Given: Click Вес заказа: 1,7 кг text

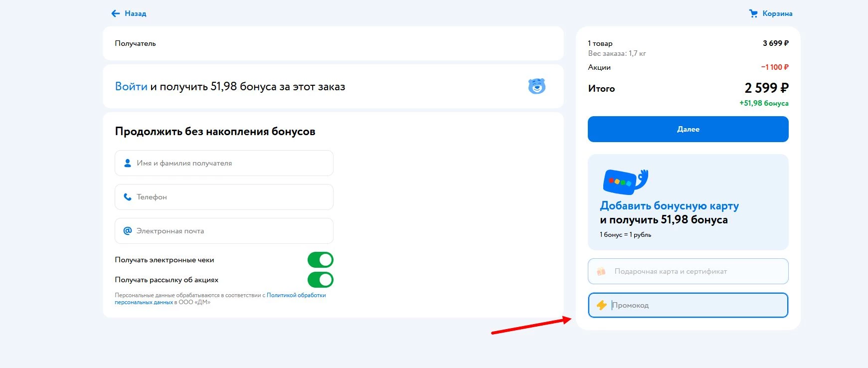Looking at the screenshot, I should 617,53.
